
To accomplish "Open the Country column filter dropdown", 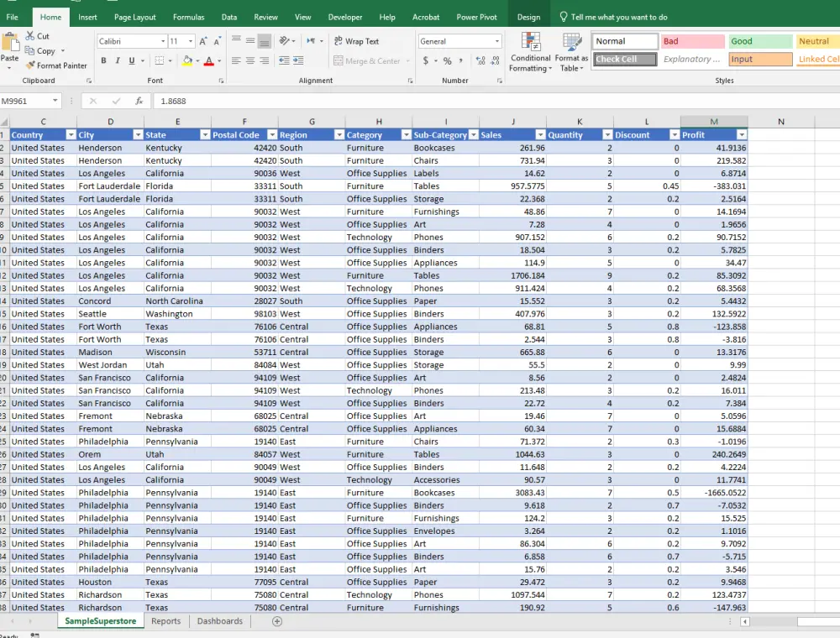I will [71, 135].
